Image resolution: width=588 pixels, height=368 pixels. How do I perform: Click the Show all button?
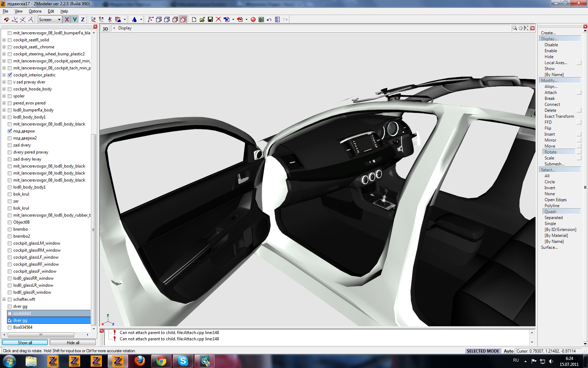coord(25,342)
